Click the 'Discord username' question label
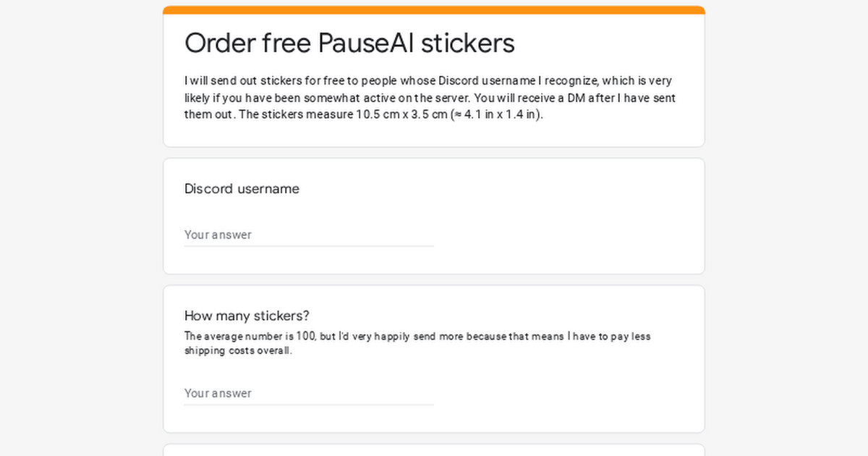 (242, 189)
